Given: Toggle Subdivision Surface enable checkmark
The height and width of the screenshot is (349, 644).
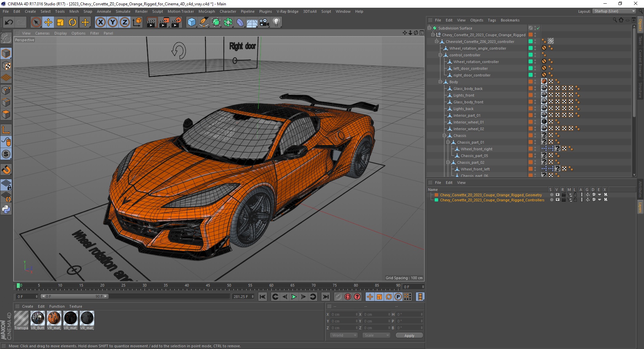Looking at the screenshot, I should (x=538, y=28).
